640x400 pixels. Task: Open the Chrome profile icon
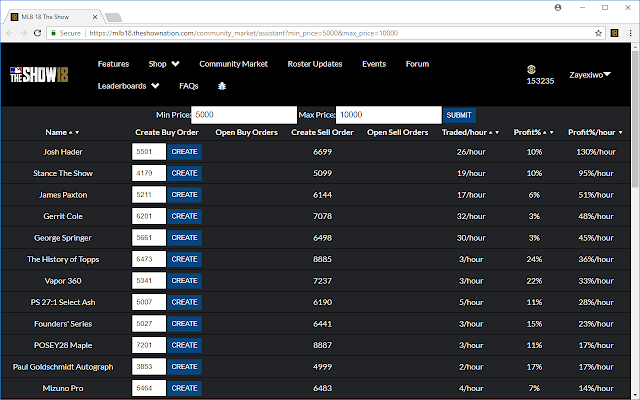[558, 7]
